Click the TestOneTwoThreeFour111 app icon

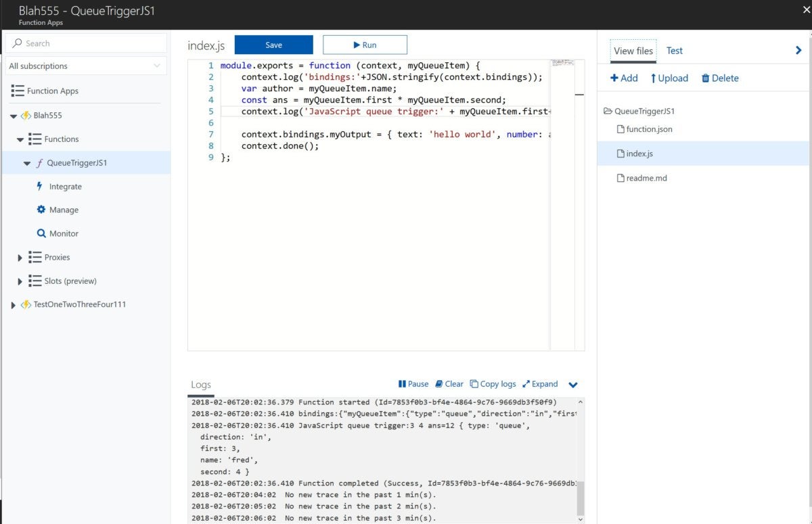coord(26,305)
